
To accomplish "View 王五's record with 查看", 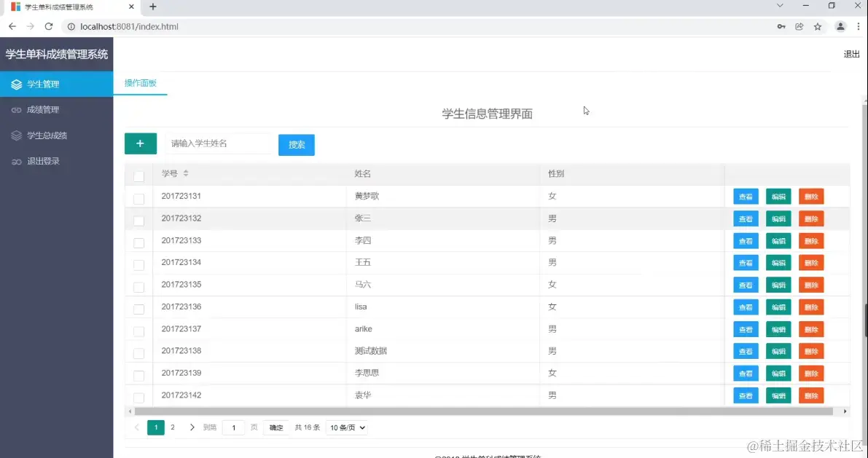I will click(x=746, y=263).
